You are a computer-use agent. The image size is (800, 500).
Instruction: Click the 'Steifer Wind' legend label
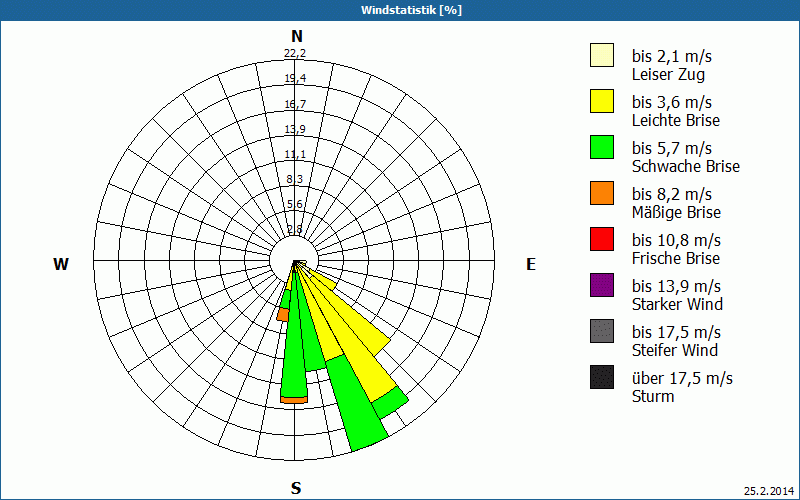point(674,350)
